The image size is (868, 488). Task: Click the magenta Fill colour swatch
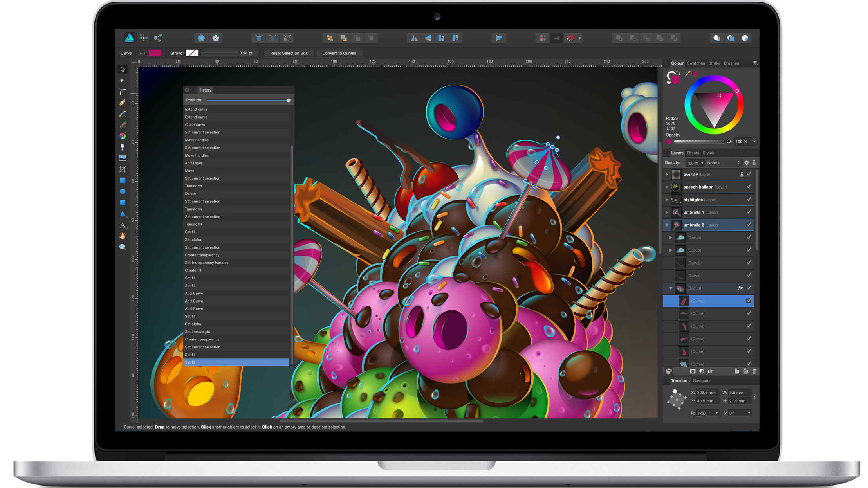155,53
